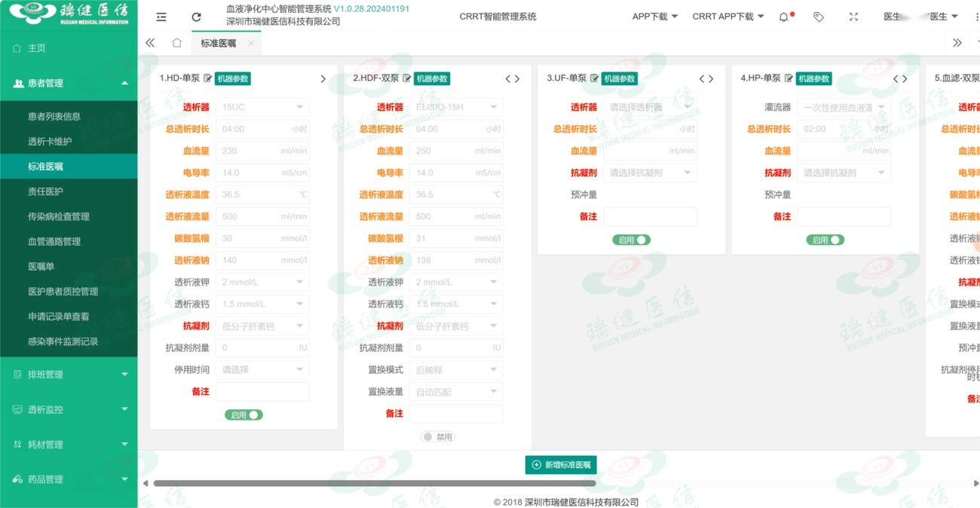Viewport: 980px width, 508px height.
Task: Move the 1.HD-单泵 card right
Action: click(323, 78)
